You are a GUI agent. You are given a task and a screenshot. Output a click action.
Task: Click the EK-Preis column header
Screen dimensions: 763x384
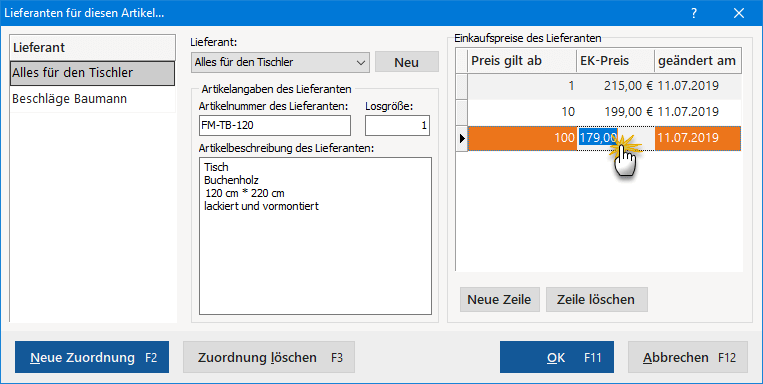(x=616, y=61)
